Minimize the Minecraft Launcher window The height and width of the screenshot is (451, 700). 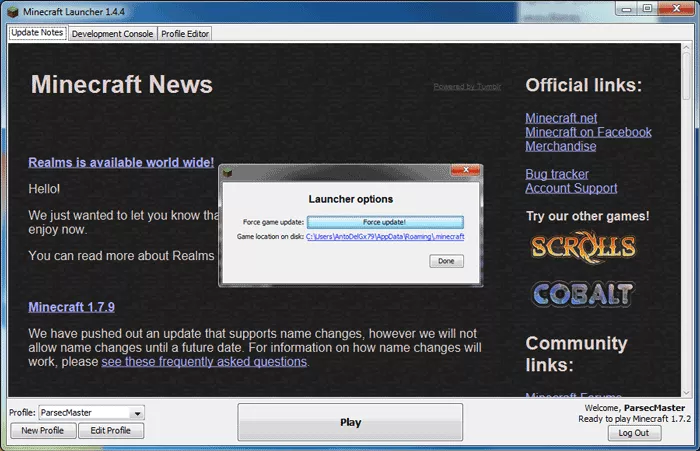tap(626, 8)
